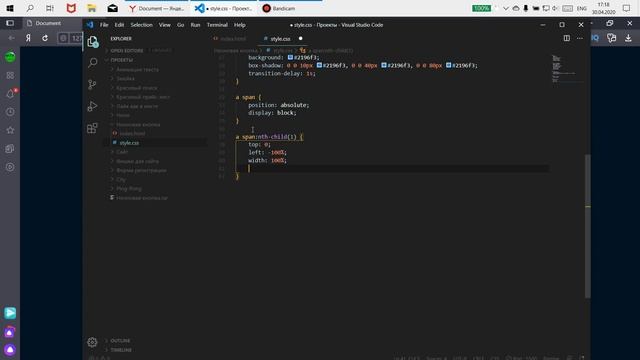Open collections icon in the browser sidebar

click(x=10, y=149)
